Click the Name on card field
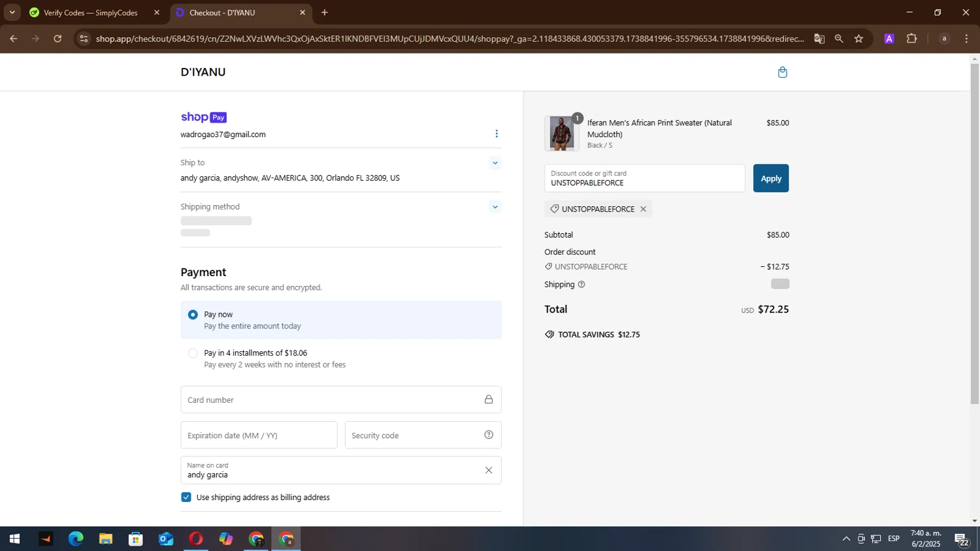980x551 pixels. [x=341, y=470]
